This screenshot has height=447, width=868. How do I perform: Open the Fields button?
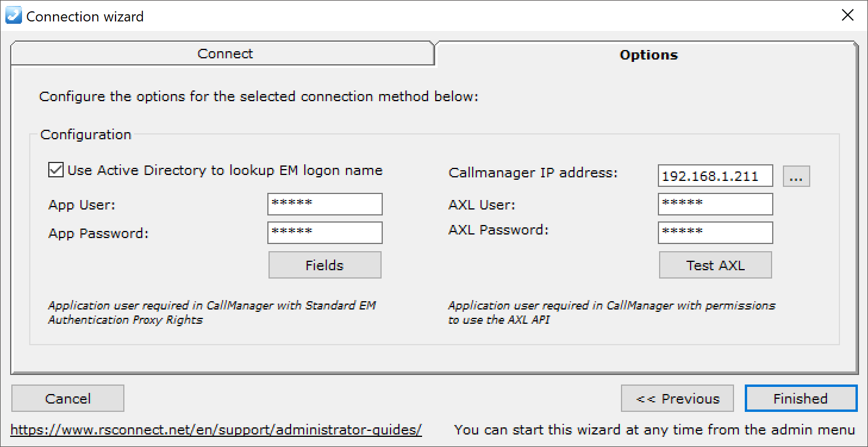click(325, 265)
